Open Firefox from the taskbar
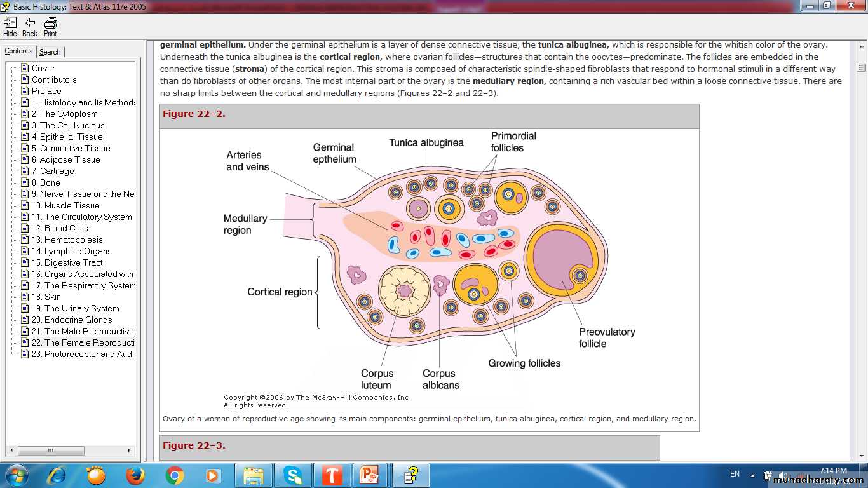Image resolution: width=868 pixels, height=488 pixels. click(x=135, y=475)
